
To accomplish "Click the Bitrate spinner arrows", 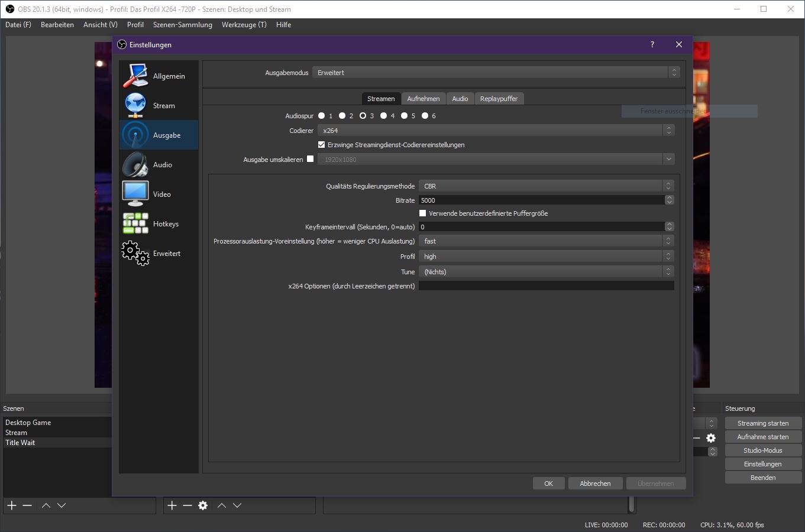I will coord(670,200).
